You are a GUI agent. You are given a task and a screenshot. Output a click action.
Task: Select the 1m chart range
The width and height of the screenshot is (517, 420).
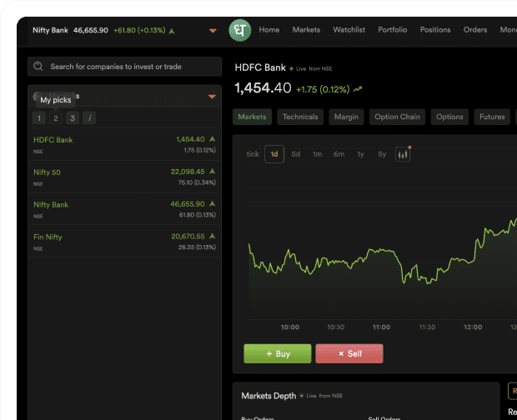tap(317, 154)
